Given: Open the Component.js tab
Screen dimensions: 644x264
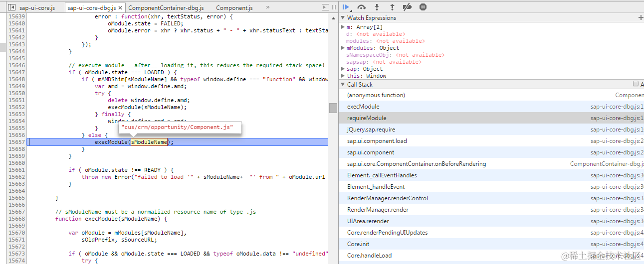Looking at the screenshot, I should [234, 8].
